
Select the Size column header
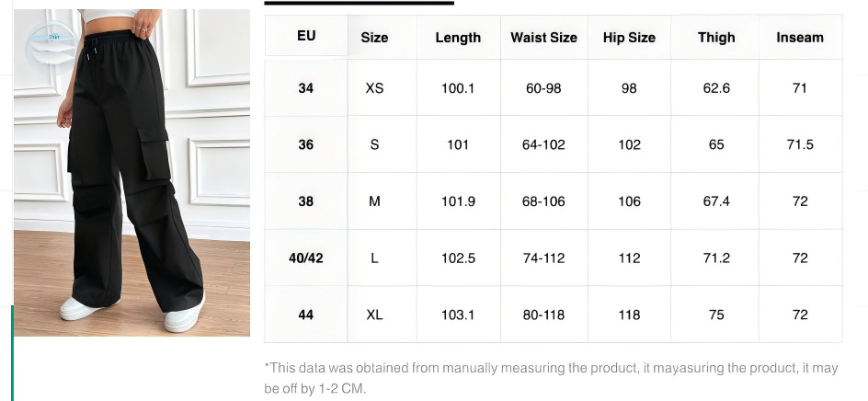[x=374, y=38]
